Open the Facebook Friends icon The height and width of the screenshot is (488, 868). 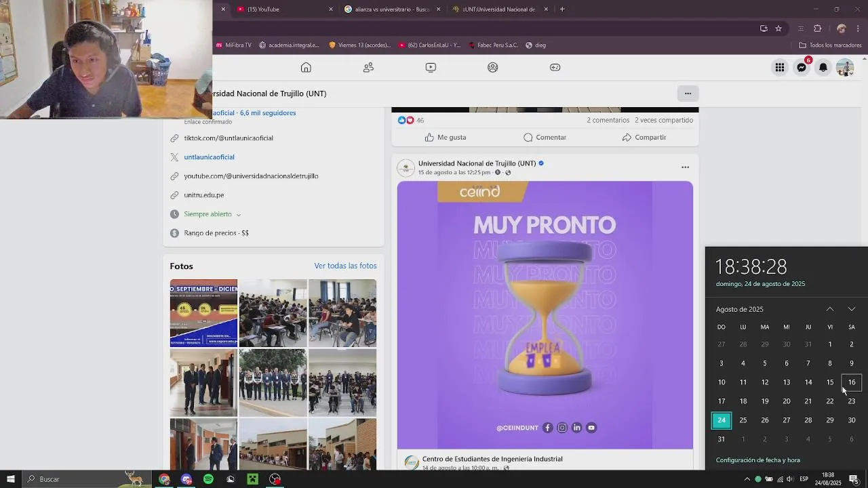(368, 67)
